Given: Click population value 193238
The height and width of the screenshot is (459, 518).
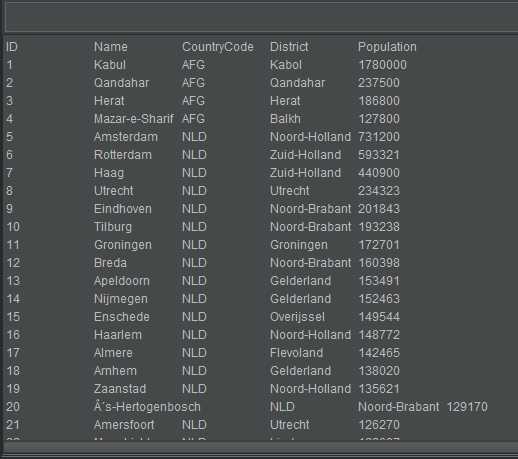Looking at the screenshot, I should pyautogui.click(x=379, y=227).
